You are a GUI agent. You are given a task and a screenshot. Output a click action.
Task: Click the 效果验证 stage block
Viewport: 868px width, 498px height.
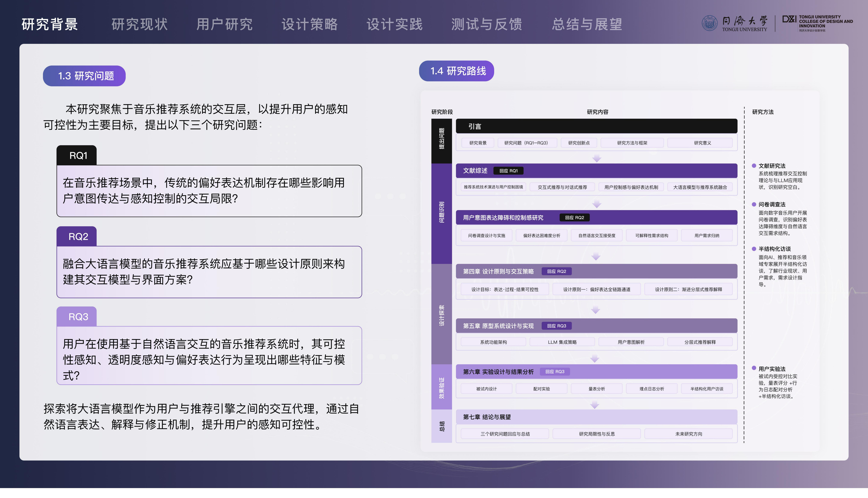441,387
